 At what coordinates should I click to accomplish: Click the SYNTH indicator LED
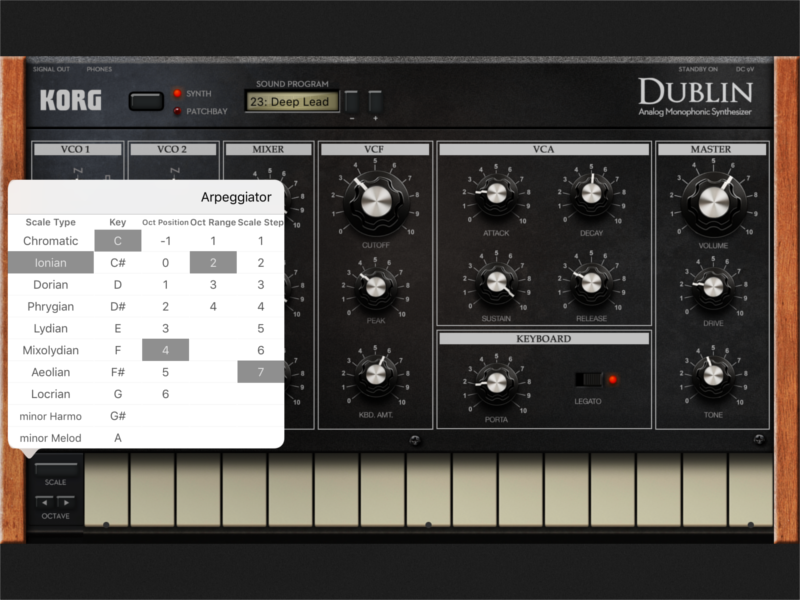tap(177, 93)
